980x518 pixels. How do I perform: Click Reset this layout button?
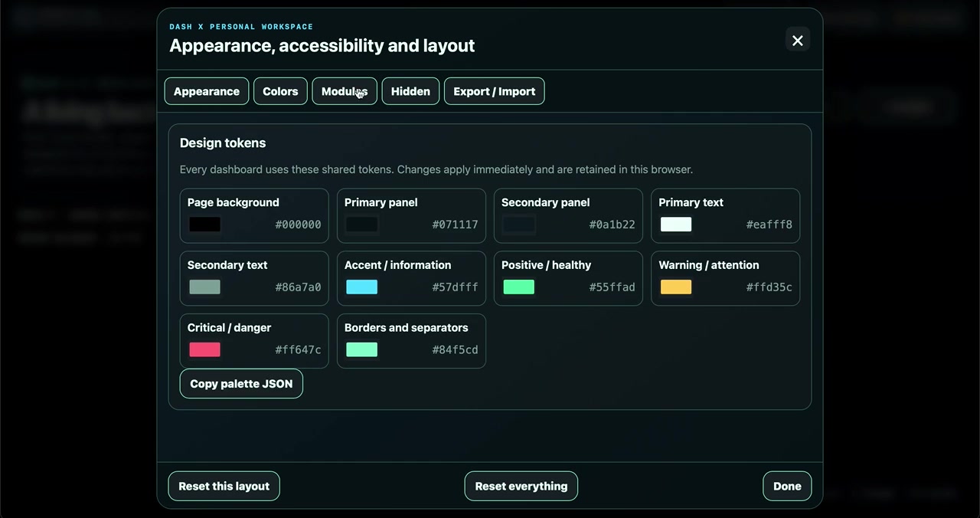coord(224,486)
